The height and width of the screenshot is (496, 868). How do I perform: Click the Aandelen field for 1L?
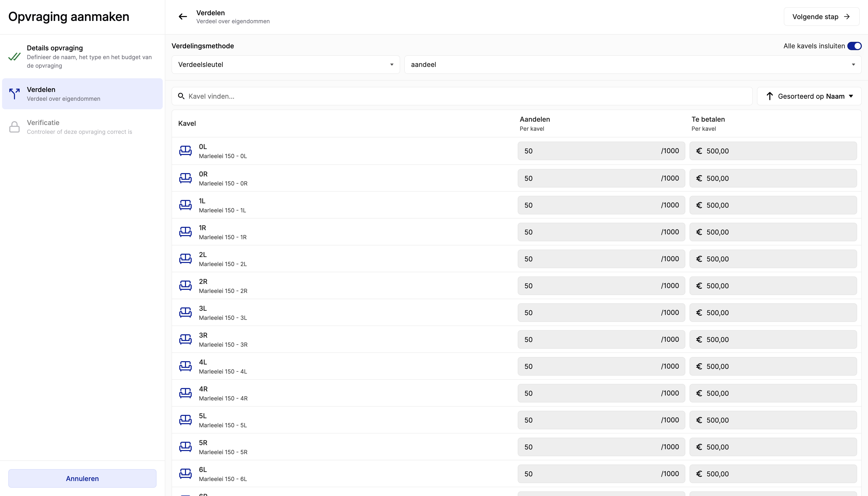[601, 205]
